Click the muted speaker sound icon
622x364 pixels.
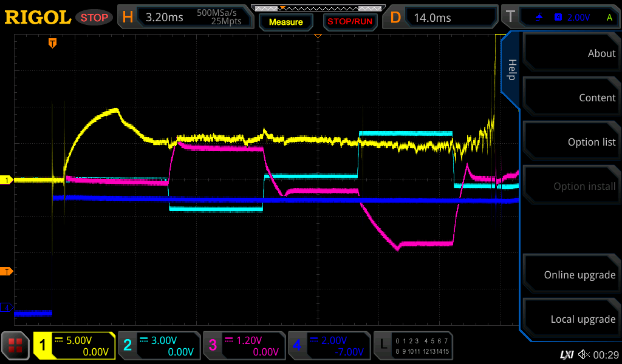pyautogui.click(x=584, y=354)
